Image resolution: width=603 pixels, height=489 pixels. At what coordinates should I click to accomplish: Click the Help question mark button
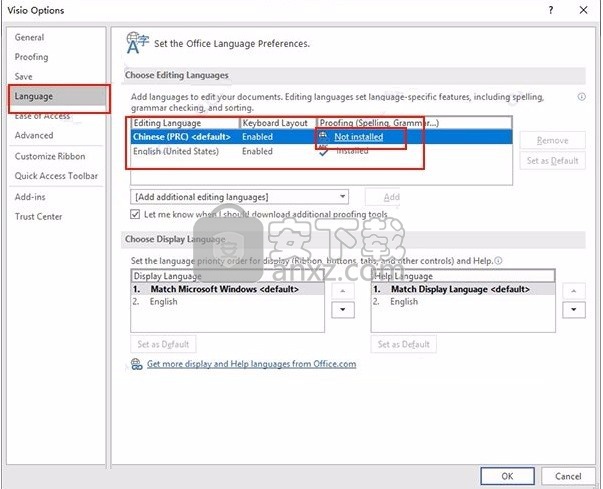click(x=551, y=10)
